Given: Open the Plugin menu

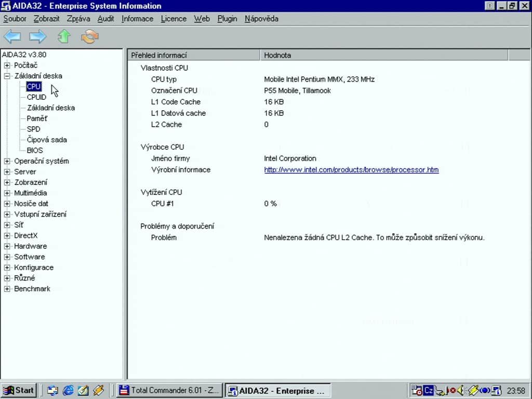Looking at the screenshot, I should (x=227, y=19).
